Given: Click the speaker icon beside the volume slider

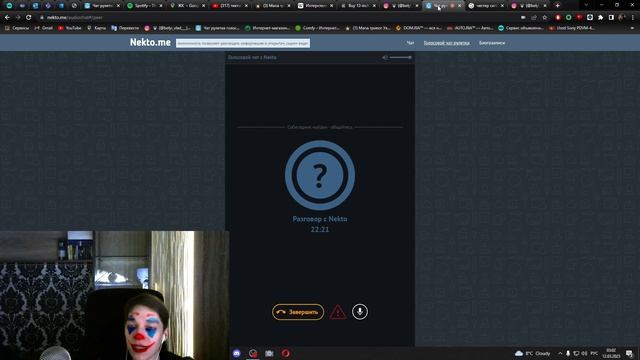Looking at the screenshot, I should [x=384, y=58].
